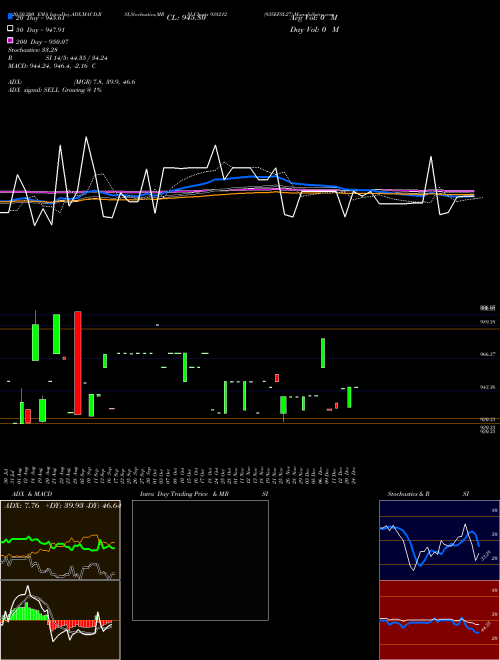Click the magenta 200 Day EMA legend swatch
Viewport: 500px width, 660px height.
pyautogui.click(x=10, y=40)
